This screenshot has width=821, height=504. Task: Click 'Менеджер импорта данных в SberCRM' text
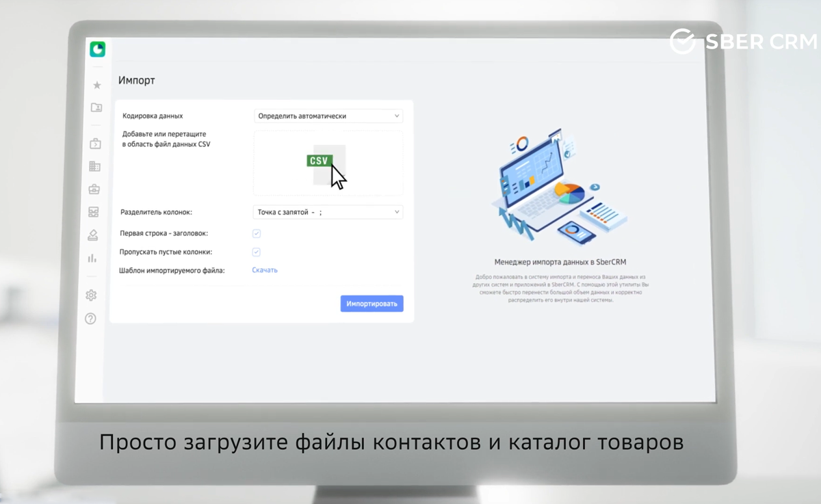(x=560, y=262)
